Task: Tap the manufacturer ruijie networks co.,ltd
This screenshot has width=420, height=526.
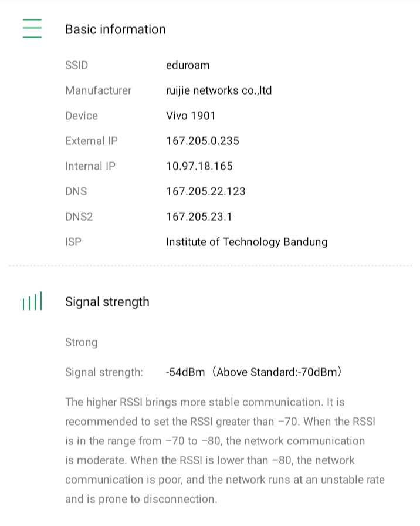Action: tap(218, 90)
